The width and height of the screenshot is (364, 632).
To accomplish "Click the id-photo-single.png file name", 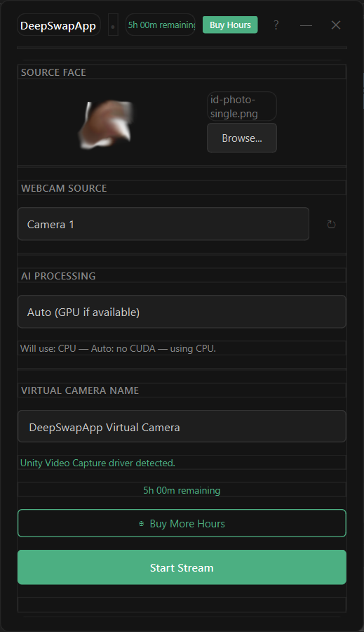I will (x=241, y=107).
